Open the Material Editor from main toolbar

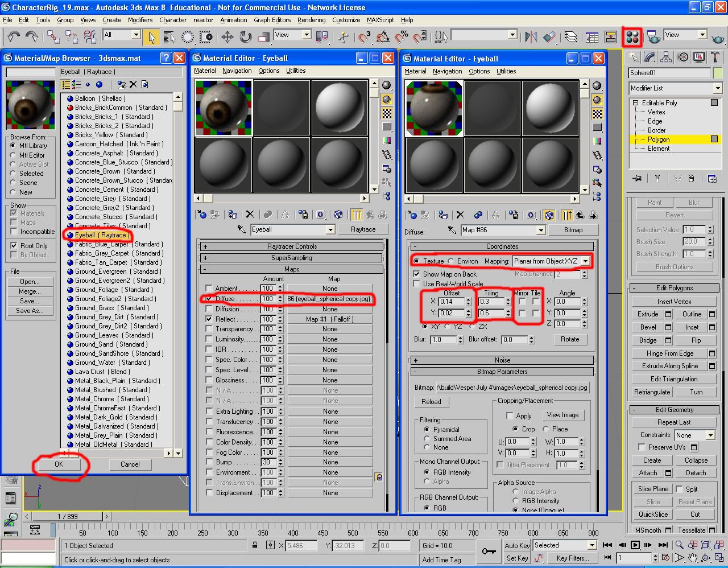[632, 38]
